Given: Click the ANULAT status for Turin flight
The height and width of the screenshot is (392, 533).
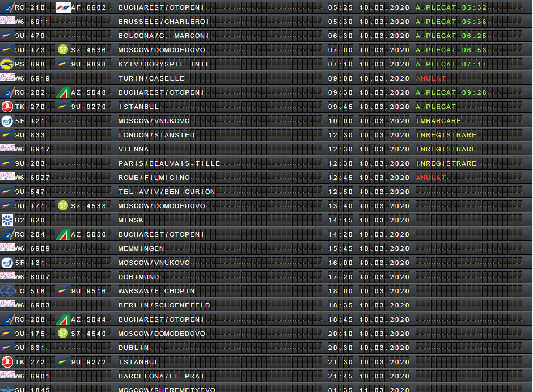Looking at the screenshot, I should (x=431, y=78).
